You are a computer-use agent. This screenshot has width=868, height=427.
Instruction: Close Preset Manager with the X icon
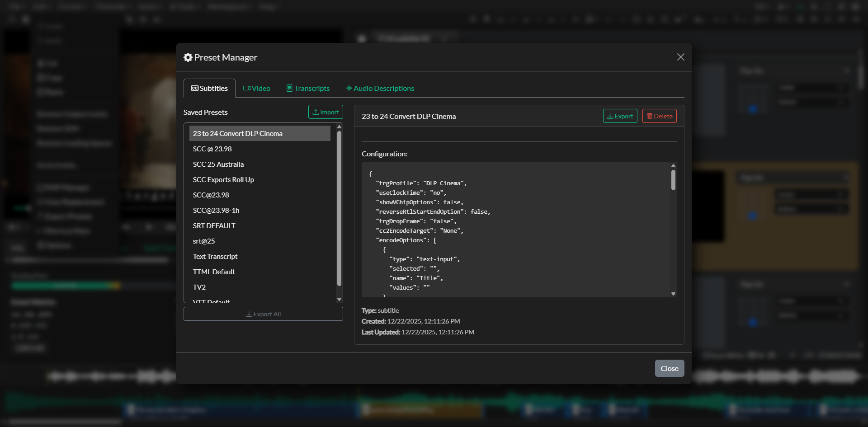coord(680,57)
